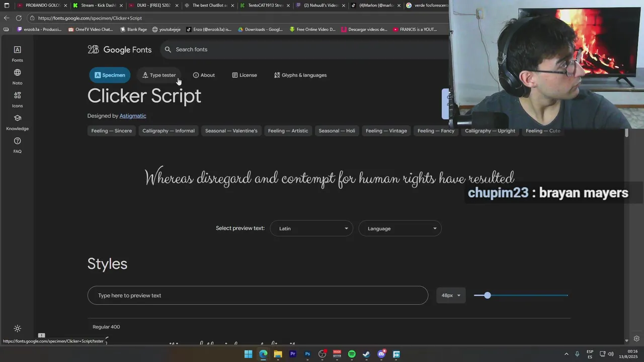Launch Photoshop from taskbar
The height and width of the screenshot is (362, 644).
307,354
